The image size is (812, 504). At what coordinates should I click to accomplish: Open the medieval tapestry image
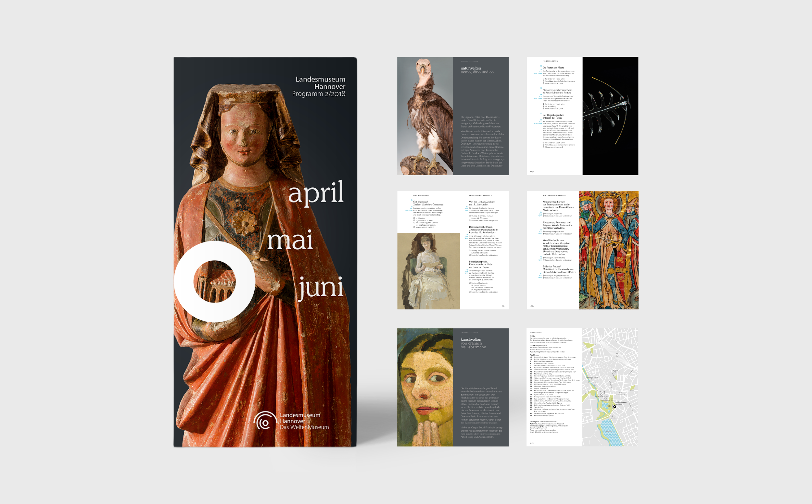click(608, 250)
